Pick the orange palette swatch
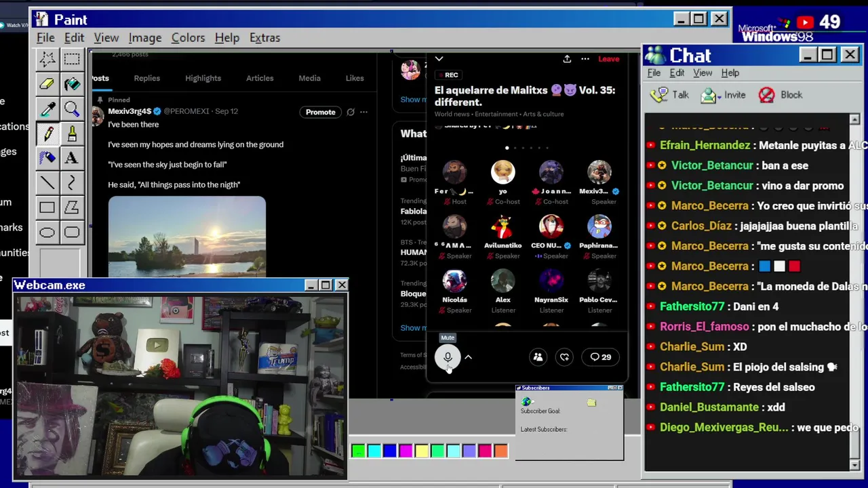Viewport: 868px width, 488px height. coord(500,451)
